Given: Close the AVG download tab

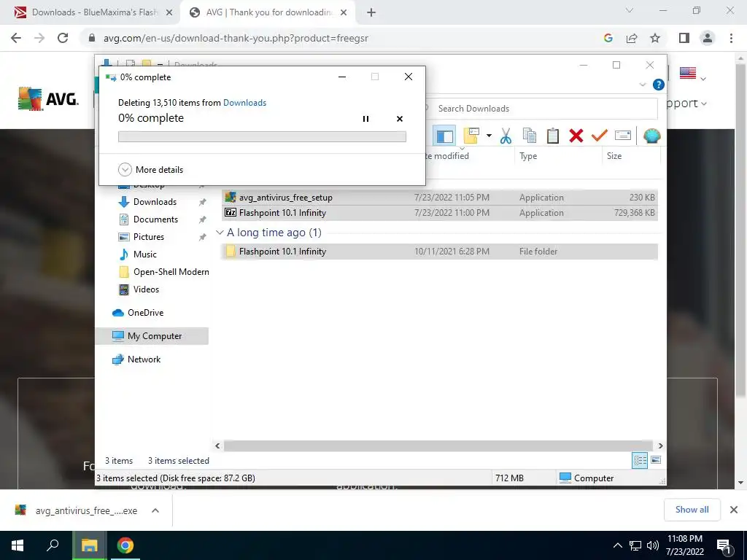Looking at the screenshot, I should click(344, 13).
